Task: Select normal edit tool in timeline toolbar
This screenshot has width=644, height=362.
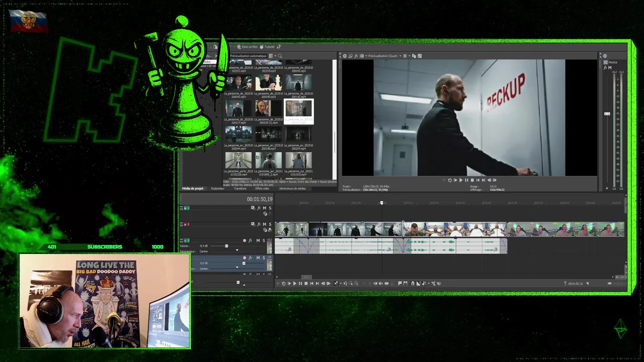Action: coord(336,283)
